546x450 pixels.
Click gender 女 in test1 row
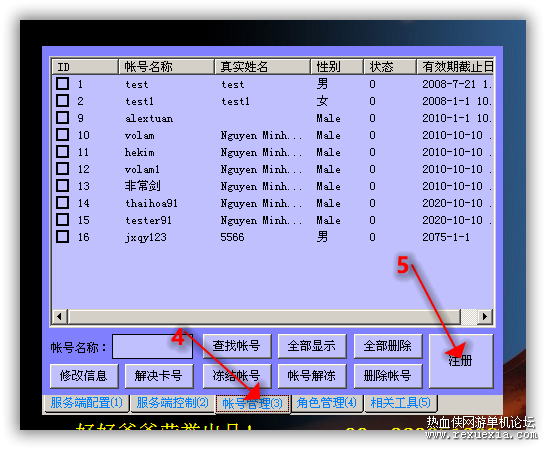322,101
